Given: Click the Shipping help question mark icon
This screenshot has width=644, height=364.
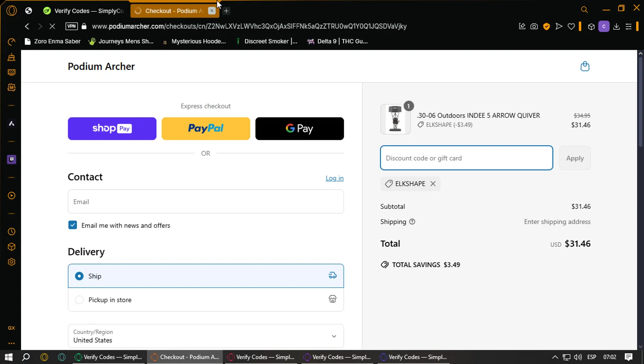Looking at the screenshot, I should tap(412, 222).
